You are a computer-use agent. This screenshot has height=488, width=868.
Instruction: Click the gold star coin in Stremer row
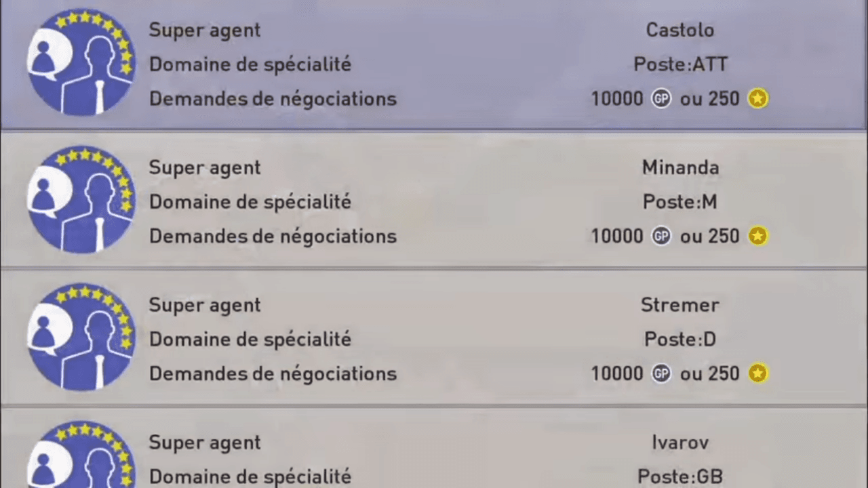[x=757, y=373]
